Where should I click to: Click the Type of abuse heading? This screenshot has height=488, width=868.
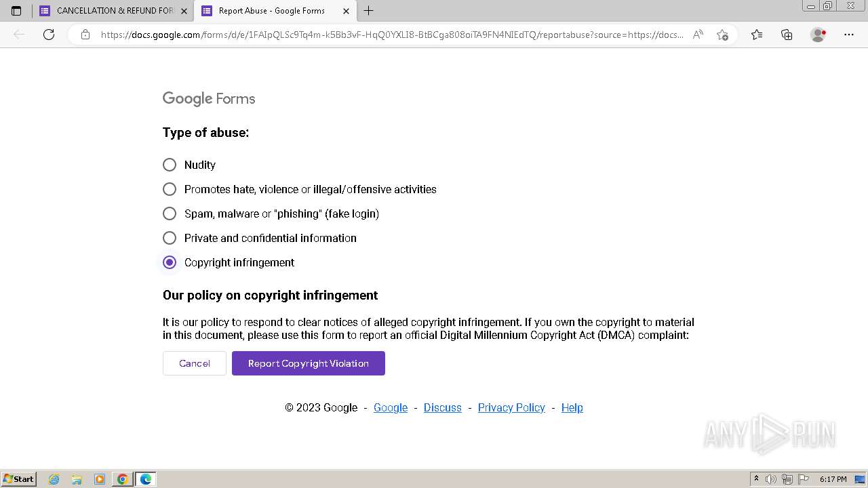(x=205, y=133)
